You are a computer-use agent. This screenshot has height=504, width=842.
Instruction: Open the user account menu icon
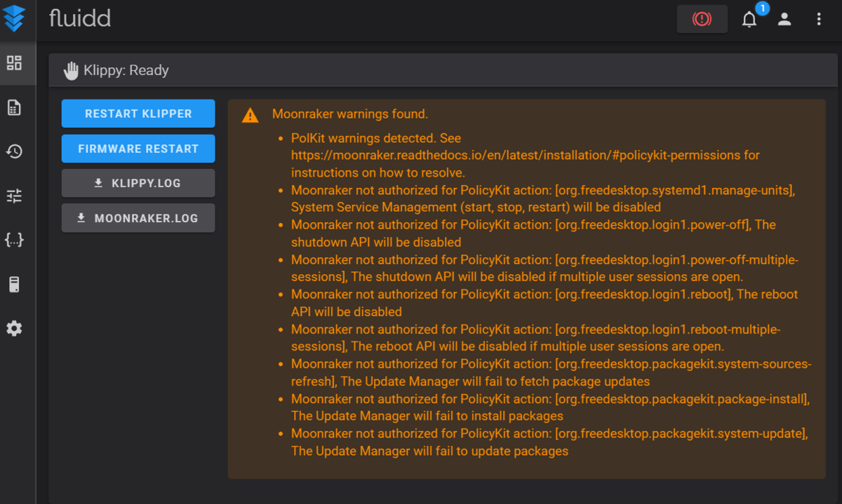tap(784, 20)
